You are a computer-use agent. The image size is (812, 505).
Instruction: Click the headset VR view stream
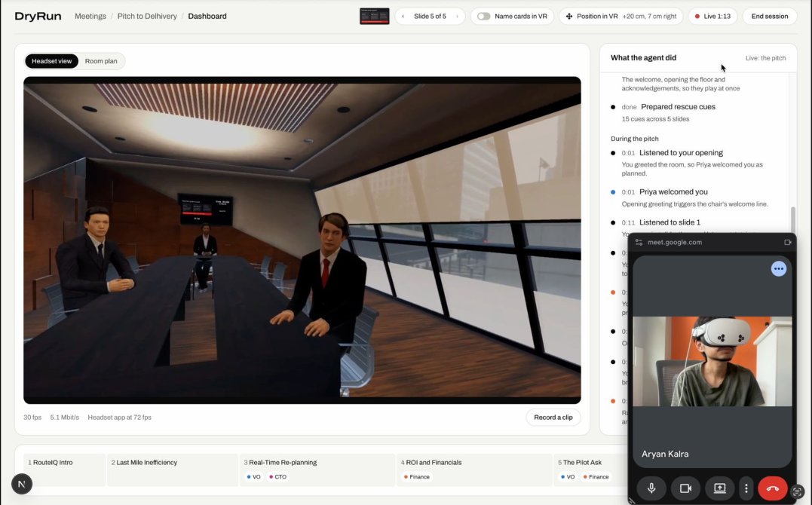pyautogui.click(x=302, y=240)
